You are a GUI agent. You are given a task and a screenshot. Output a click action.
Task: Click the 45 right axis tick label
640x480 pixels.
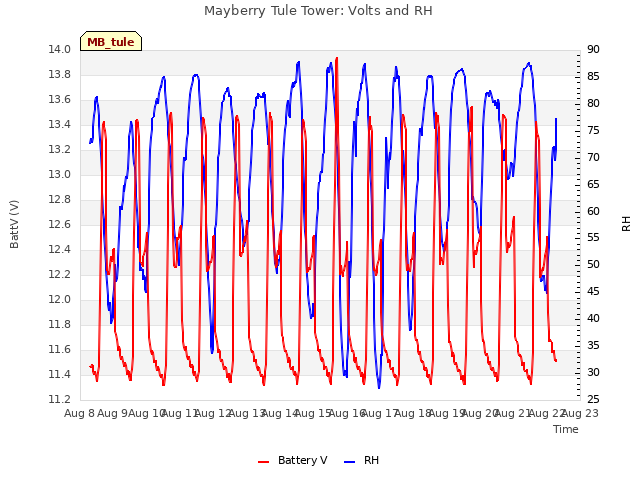(x=593, y=292)
